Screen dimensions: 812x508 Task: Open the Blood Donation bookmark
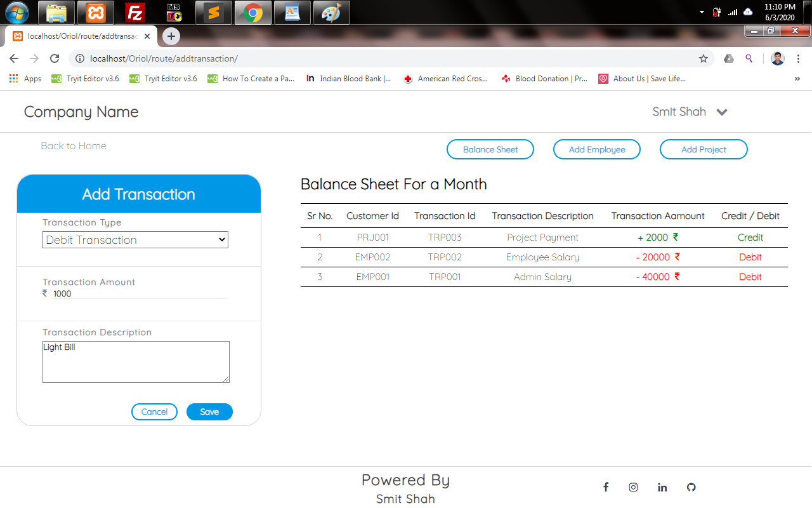click(544, 79)
